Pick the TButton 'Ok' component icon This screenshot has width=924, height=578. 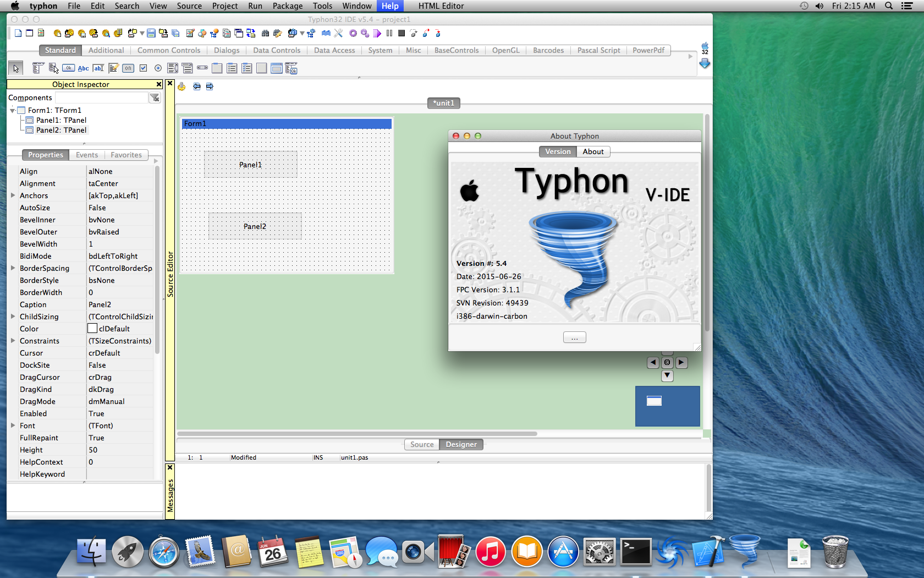tap(68, 68)
